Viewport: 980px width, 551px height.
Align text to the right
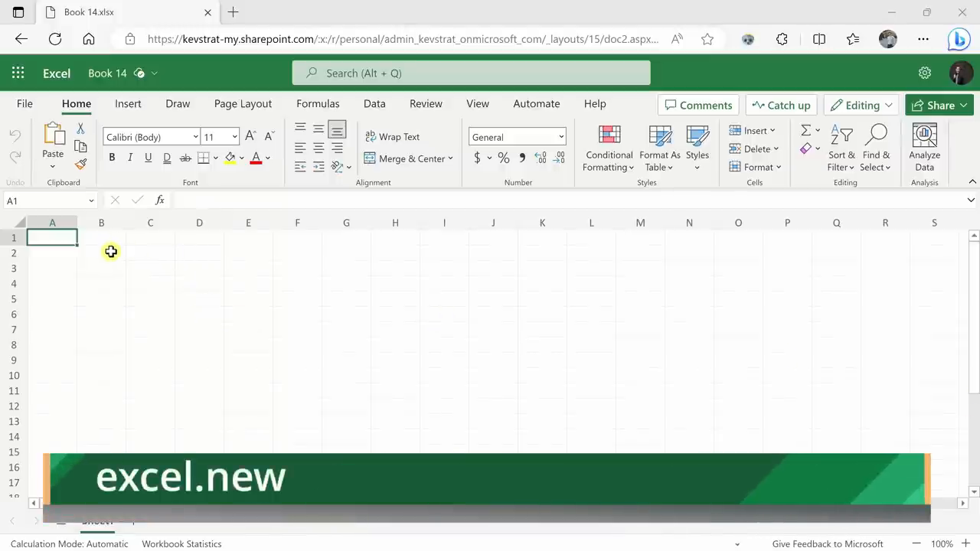pyautogui.click(x=337, y=148)
